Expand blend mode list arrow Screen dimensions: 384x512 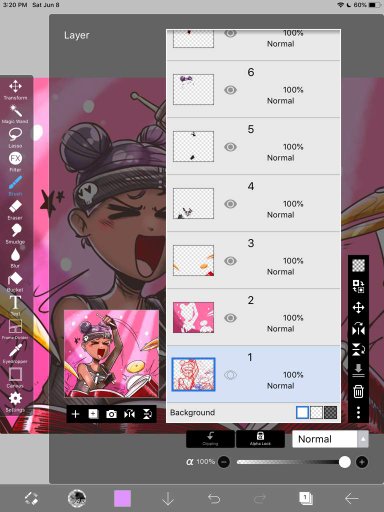tap(363, 439)
